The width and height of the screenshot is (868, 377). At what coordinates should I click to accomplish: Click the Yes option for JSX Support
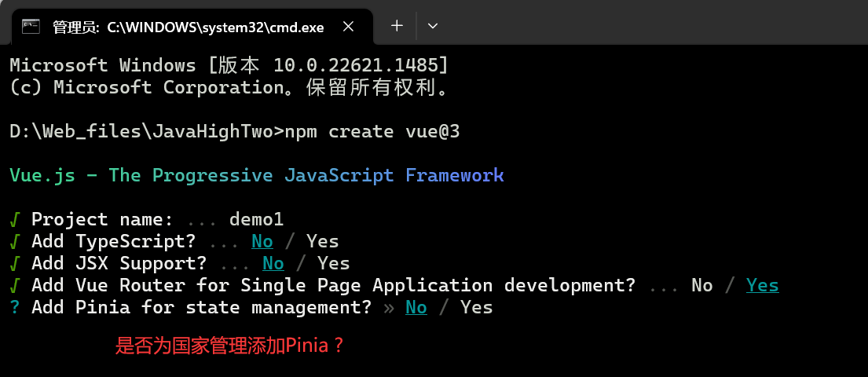334,263
